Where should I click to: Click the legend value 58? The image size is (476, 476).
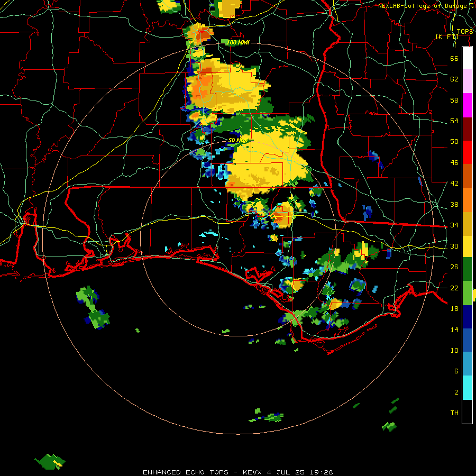pos(454,100)
